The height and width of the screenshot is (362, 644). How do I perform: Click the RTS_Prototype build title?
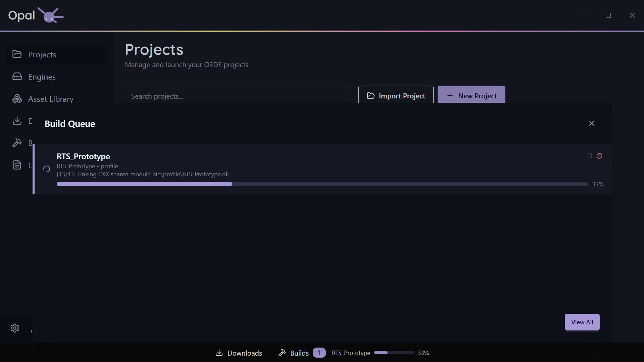83,156
